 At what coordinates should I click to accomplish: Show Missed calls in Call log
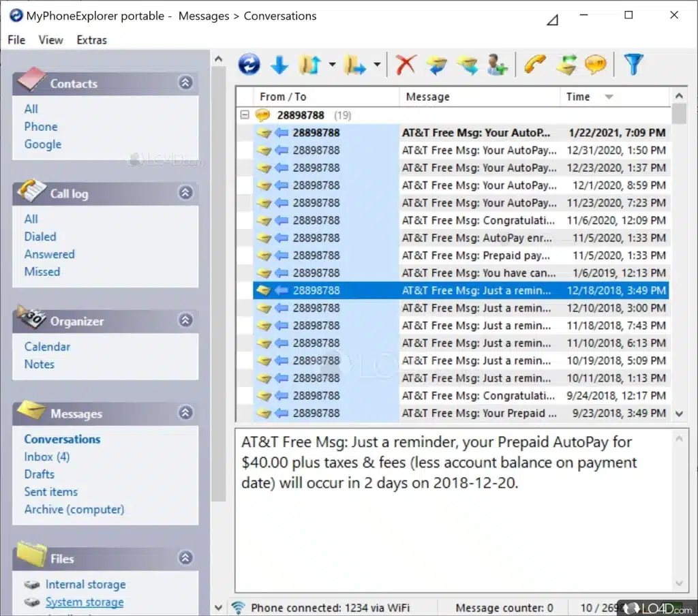tap(42, 272)
